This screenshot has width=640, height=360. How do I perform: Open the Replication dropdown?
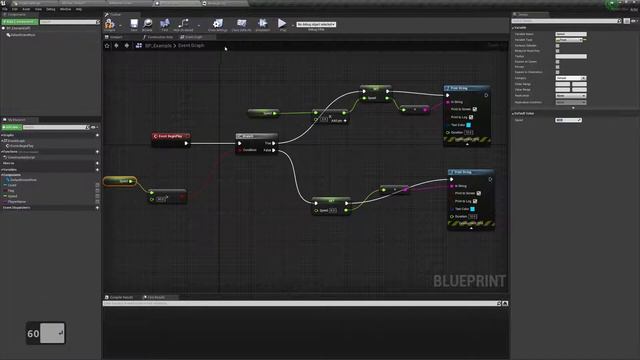pos(571,96)
